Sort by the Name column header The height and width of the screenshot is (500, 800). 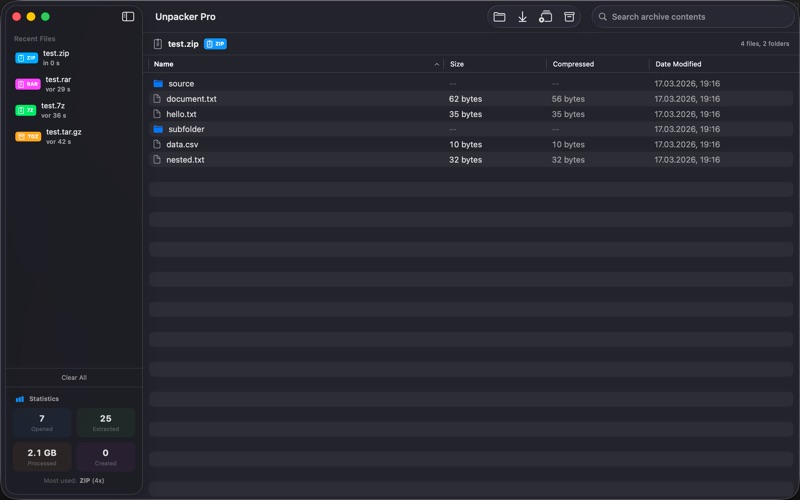pos(163,64)
